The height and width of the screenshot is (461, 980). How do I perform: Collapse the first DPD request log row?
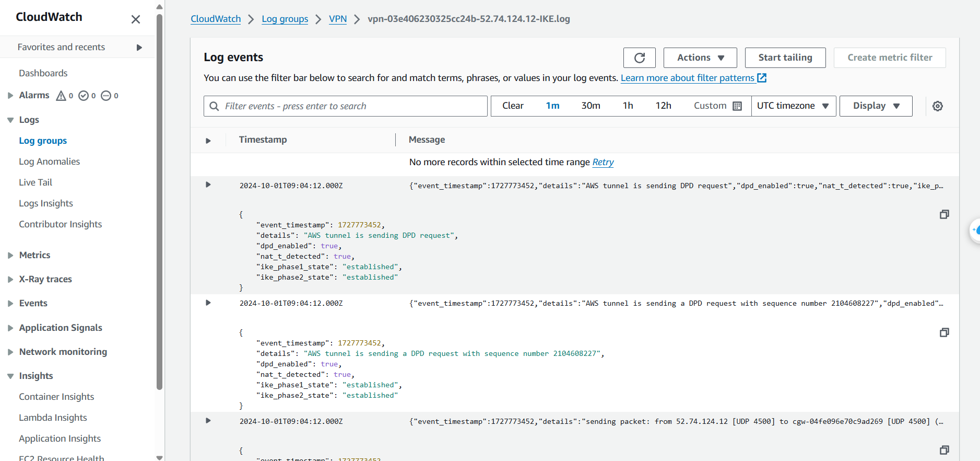pos(208,185)
